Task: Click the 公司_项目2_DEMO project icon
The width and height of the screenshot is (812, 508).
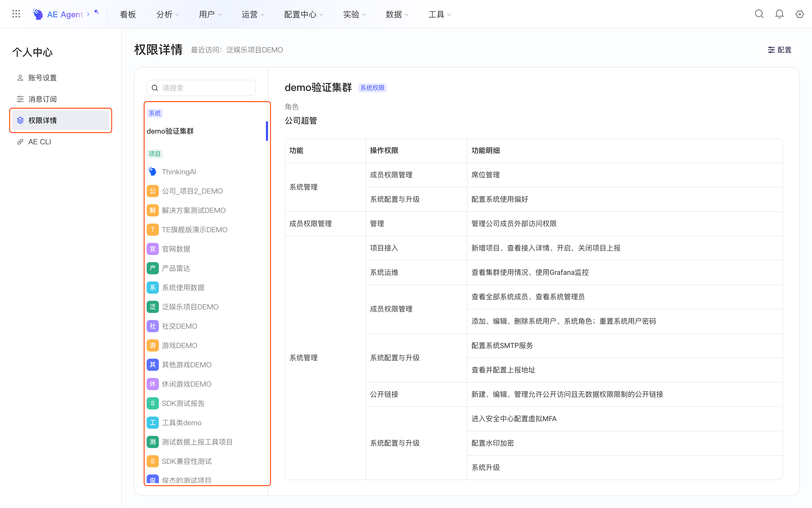Action: tap(153, 191)
